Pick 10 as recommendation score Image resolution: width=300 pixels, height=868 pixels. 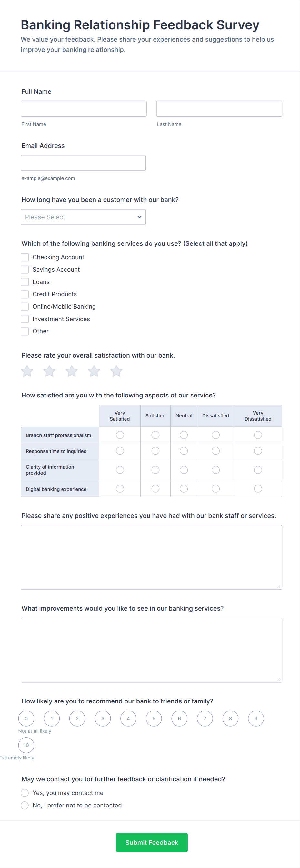[x=26, y=745]
